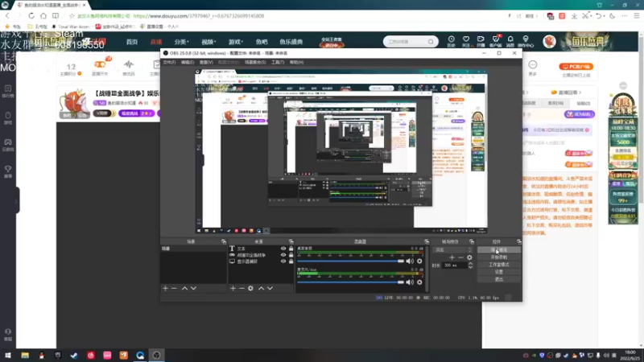
Task: Open OBS scene collection menu
Action: coord(255,63)
